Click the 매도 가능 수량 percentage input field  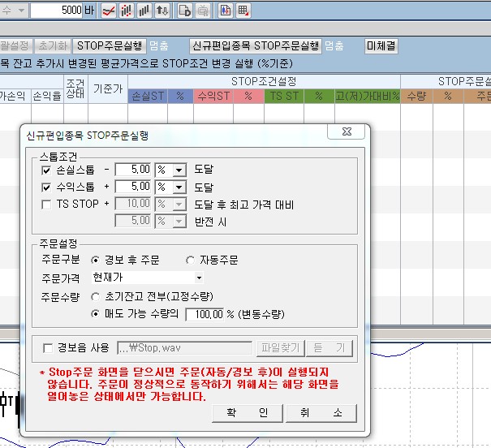coord(207,313)
